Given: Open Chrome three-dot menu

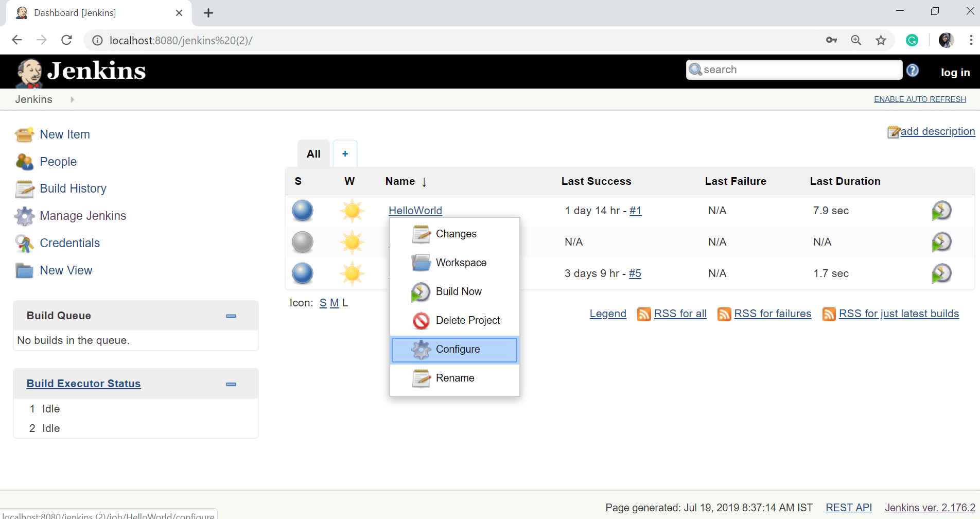Looking at the screenshot, I should [x=971, y=40].
